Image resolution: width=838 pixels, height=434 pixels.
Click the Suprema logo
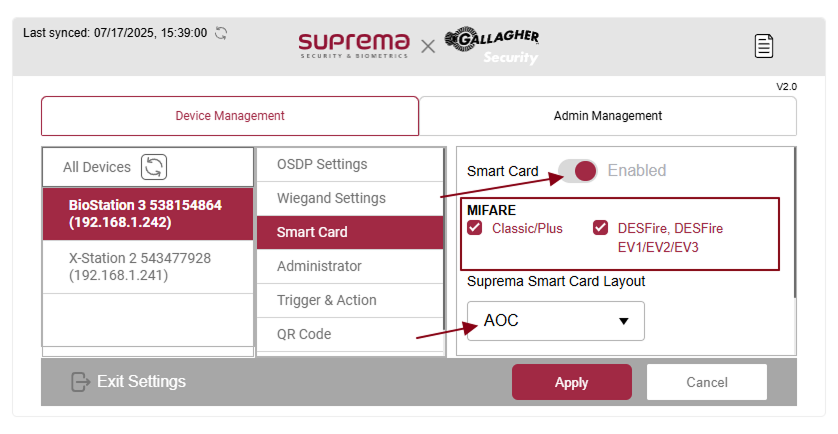[x=353, y=45]
